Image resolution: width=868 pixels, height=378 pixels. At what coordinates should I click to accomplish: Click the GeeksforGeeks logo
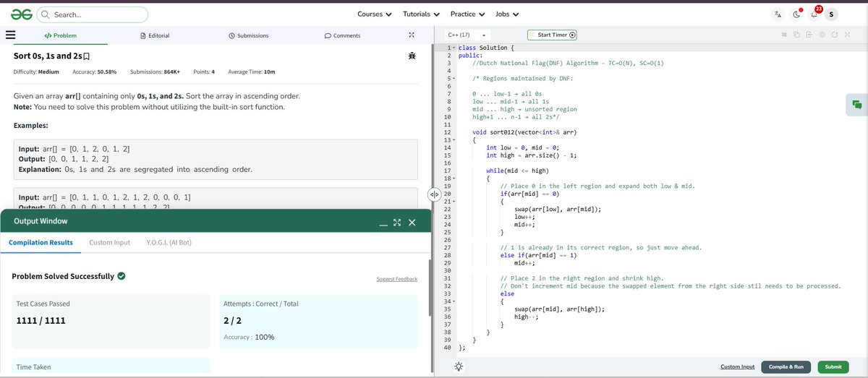[22, 14]
